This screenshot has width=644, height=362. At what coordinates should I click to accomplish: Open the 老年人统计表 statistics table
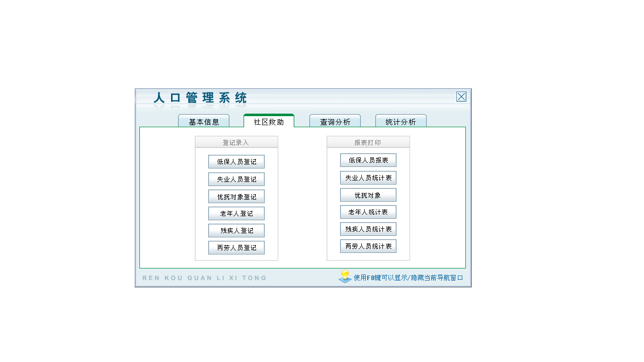pyautogui.click(x=368, y=212)
